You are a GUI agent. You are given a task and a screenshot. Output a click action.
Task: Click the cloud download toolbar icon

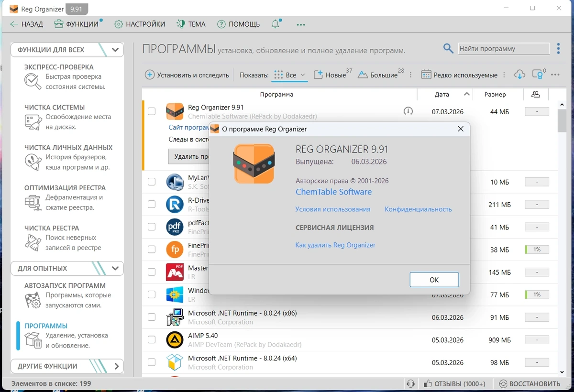(x=519, y=75)
